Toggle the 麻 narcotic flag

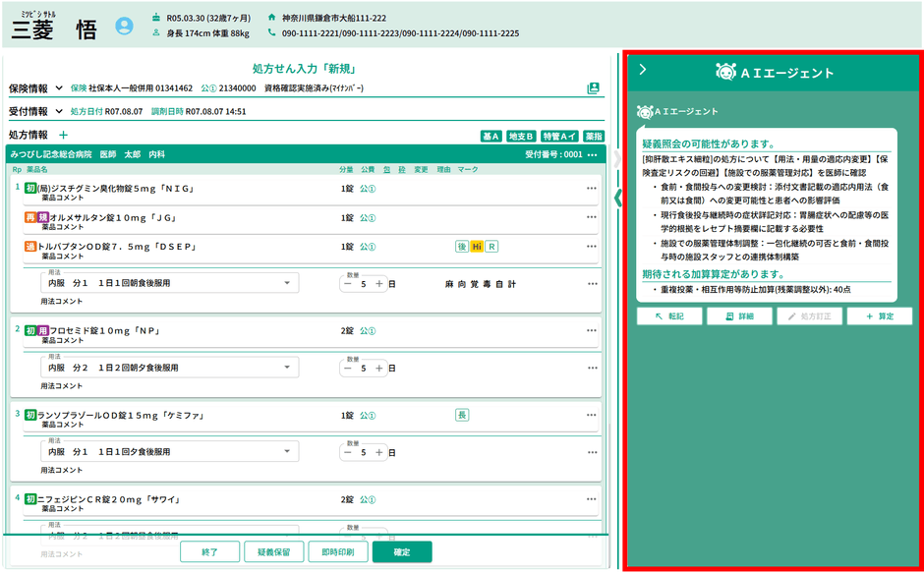[x=448, y=285]
